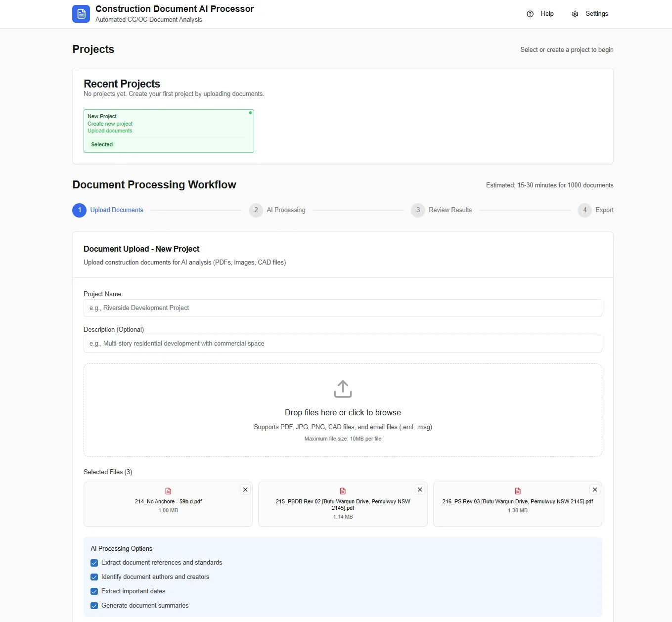672x622 pixels.
Task: Click the green status dot on New Project
Action: [x=250, y=113]
